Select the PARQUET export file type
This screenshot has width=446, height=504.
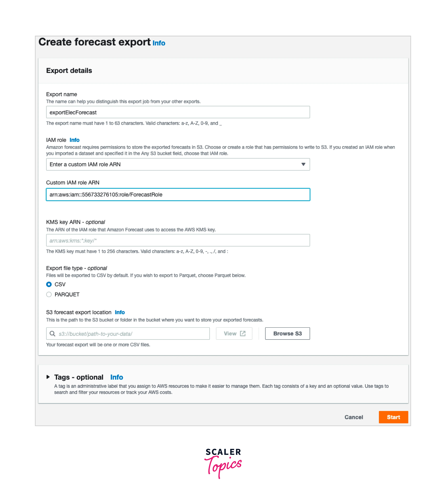[x=49, y=294]
